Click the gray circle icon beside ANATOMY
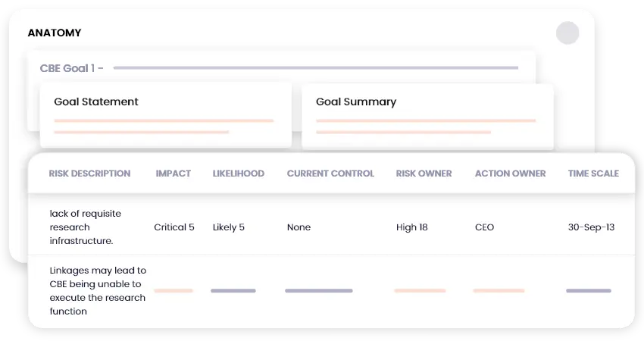 point(567,33)
